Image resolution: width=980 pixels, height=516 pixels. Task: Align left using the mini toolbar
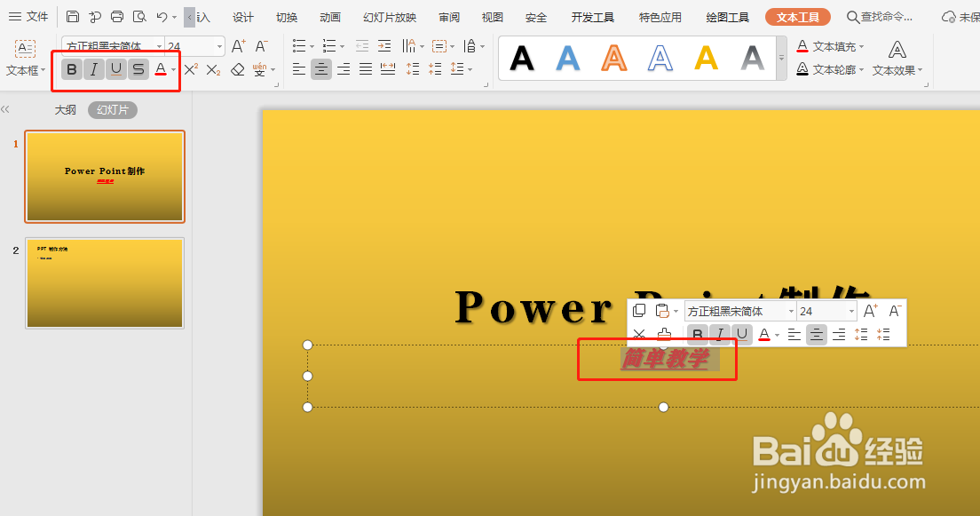point(794,335)
